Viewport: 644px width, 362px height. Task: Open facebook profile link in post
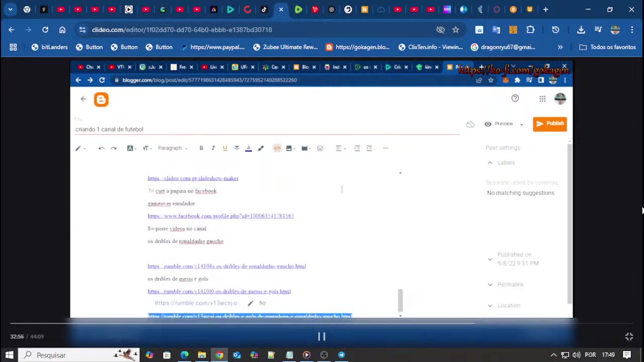click(x=221, y=216)
